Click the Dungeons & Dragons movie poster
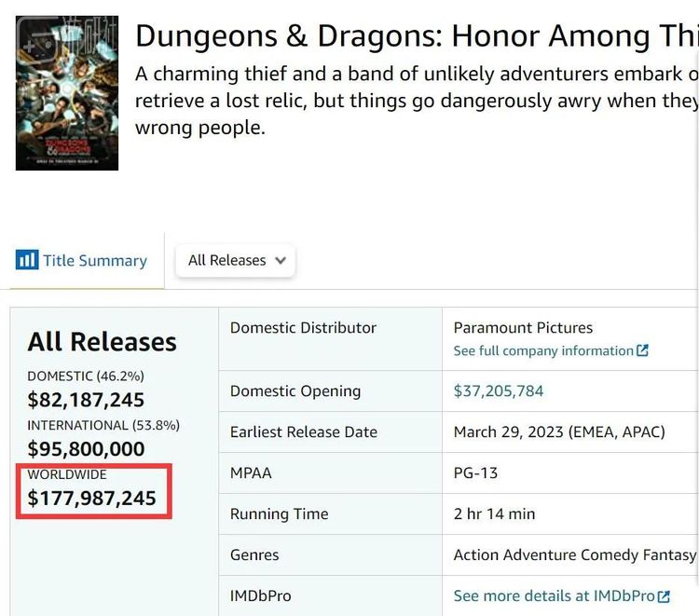 (x=67, y=93)
